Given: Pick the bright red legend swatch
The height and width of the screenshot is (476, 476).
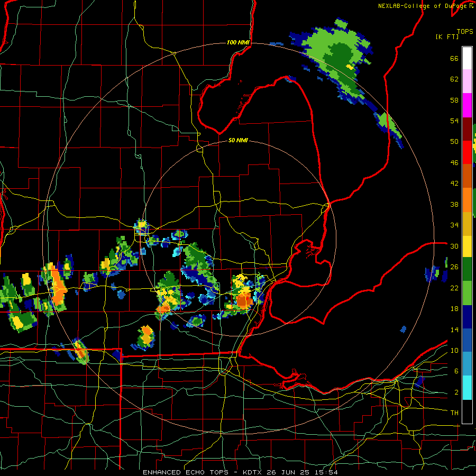Looking at the screenshot, I should tap(467, 152).
